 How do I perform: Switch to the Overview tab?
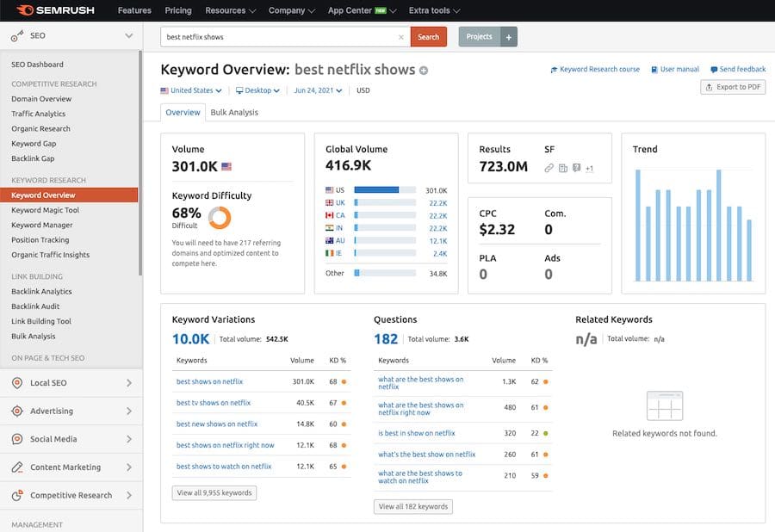(x=183, y=113)
